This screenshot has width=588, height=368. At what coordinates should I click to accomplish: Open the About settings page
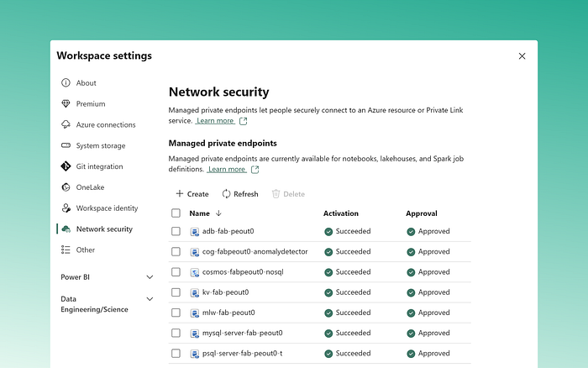click(x=86, y=83)
